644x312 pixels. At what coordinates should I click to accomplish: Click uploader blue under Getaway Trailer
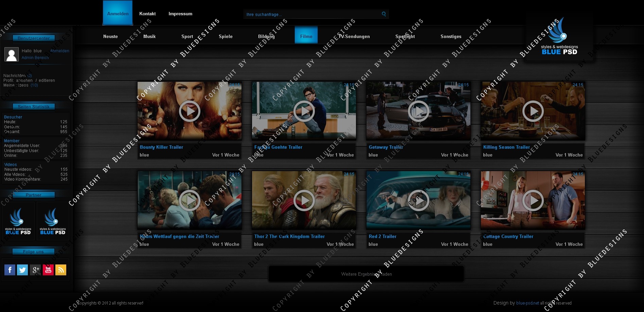[x=373, y=155]
